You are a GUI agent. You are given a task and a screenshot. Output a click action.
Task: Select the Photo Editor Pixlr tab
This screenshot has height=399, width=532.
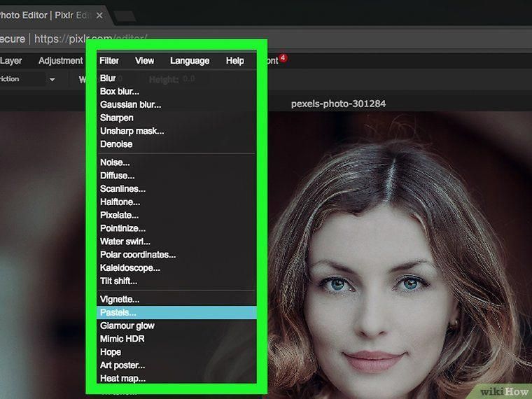click(51, 15)
